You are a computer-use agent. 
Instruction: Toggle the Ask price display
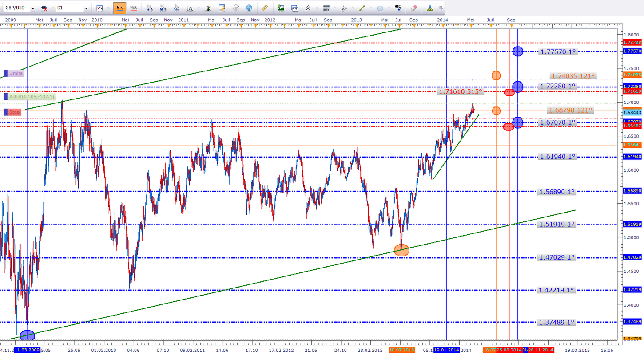tap(133, 8)
